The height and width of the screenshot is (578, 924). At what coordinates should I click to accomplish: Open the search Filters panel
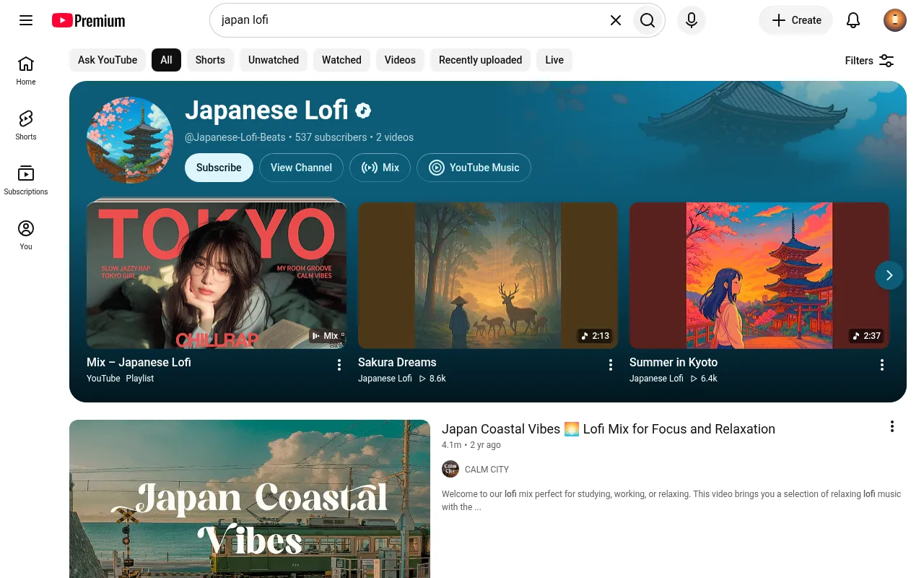870,61
